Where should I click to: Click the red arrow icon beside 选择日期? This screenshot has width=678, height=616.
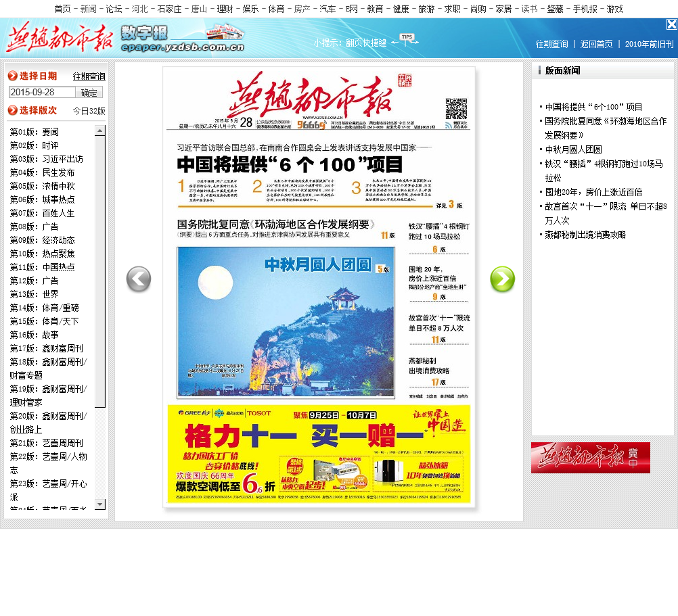click(x=13, y=76)
